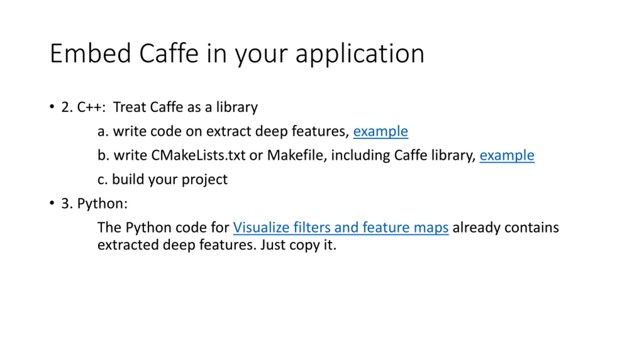Click the "Just copy it." sentence
This screenshot has height=362, width=644.
pyautogui.click(x=298, y=245)
